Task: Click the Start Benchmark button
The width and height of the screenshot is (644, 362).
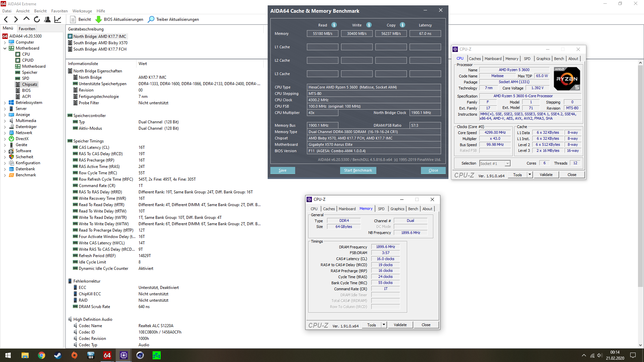Action: (358, 170)
